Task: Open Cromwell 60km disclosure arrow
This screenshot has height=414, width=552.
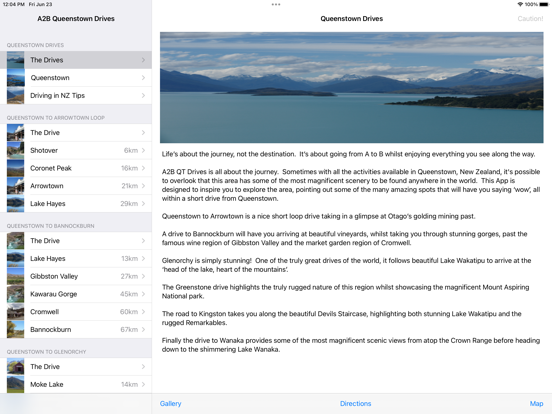Action: click(143, 312)
